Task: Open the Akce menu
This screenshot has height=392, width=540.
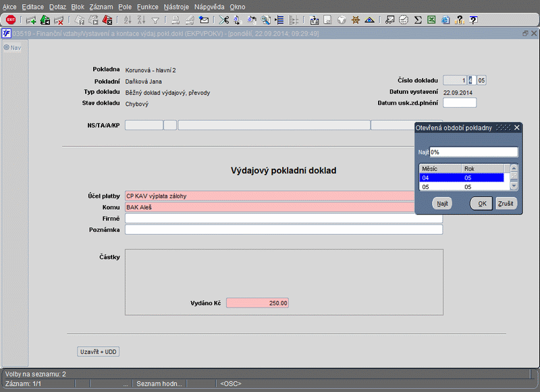Action: [9, 7]
